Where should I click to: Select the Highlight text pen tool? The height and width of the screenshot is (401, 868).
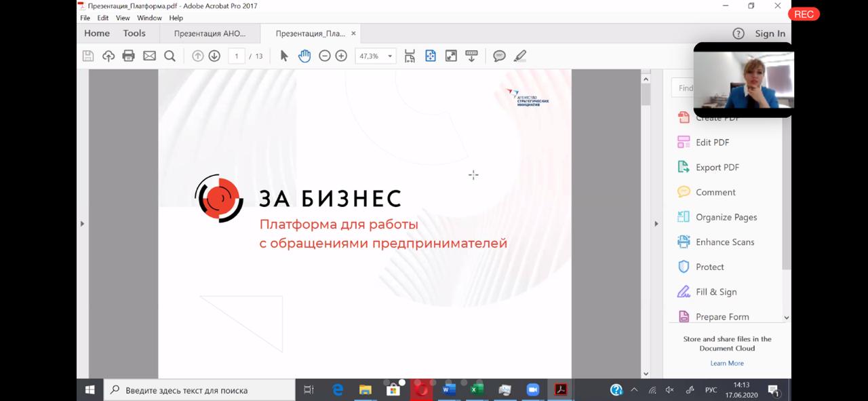tap(520, 56)
